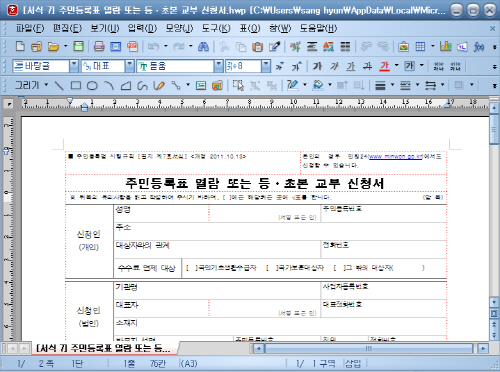Expand the font size 8 dropdown

tap(266, 66)
